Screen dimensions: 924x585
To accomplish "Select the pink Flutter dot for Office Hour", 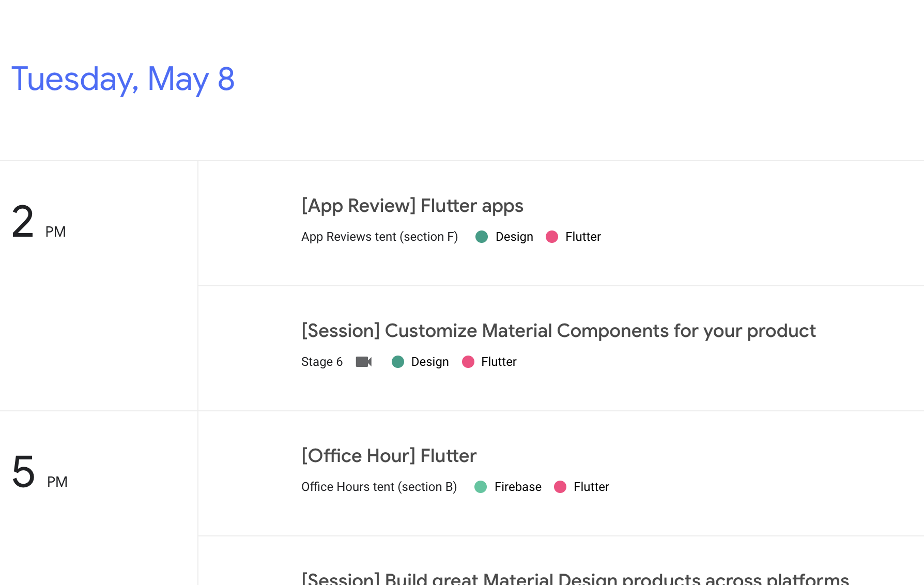I will (x=560, y=486).
